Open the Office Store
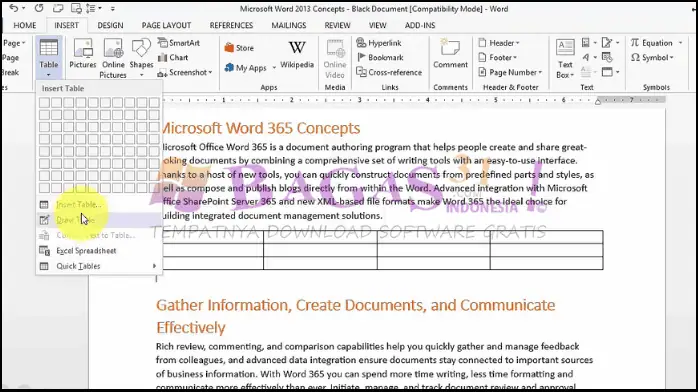The image size is (698, 392). pos(239,48)
